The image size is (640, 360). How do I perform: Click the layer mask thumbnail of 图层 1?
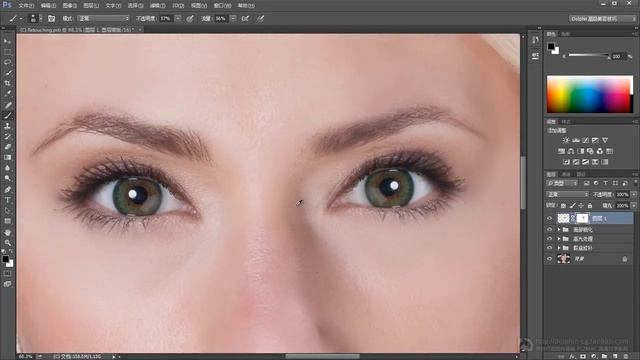(x=582, y=218)
